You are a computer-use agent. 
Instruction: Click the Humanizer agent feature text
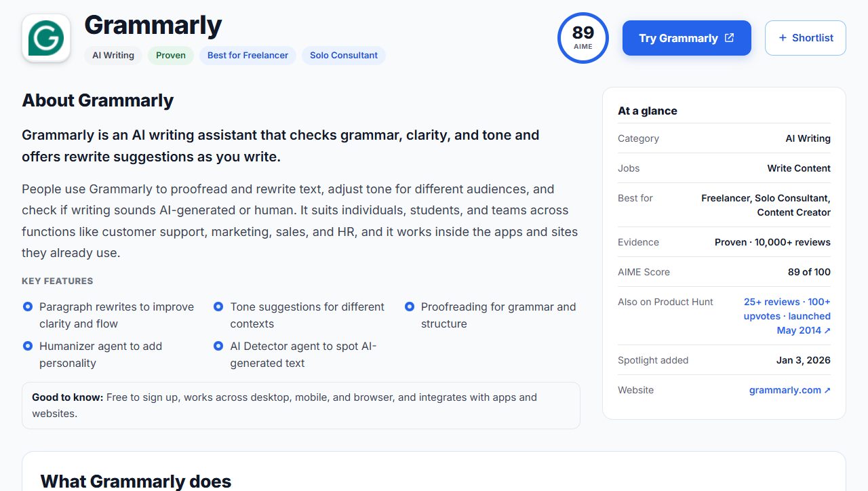click(x=101, y=355)
